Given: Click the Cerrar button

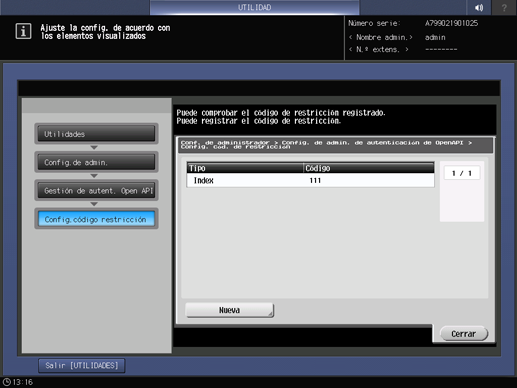Looking at the screenshot, I should pyautogui.click(x=464, y=334).
